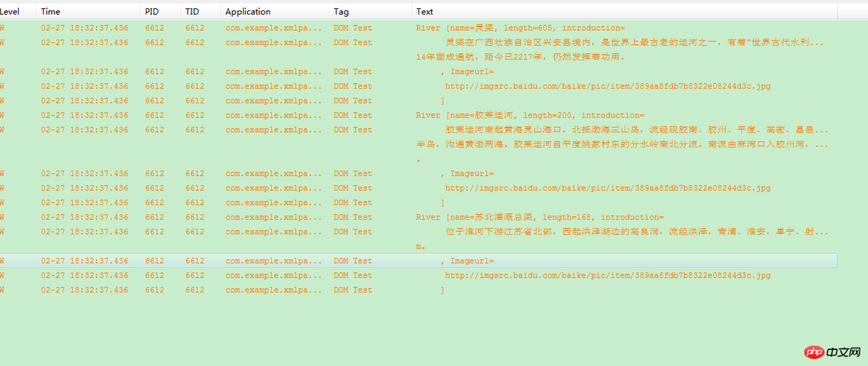Click the wrapped text '14年凿成通航，距今已2217年'
Screen dimensions: 868x366
pyautogui.click(x=521, y=57)
